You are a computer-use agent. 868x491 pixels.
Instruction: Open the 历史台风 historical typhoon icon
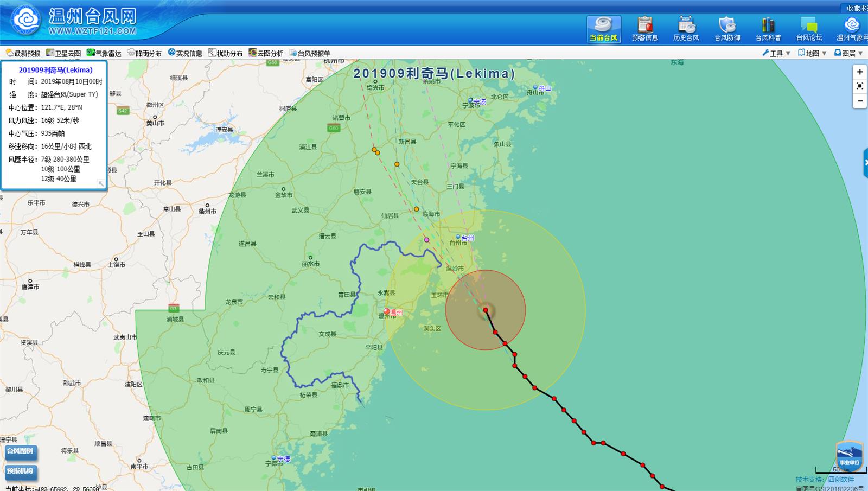686,29
